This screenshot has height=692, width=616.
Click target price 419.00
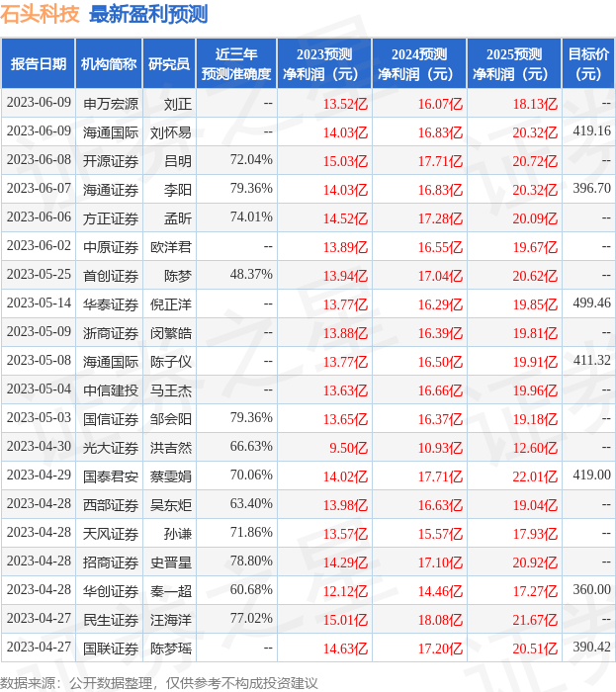[x=591, y=476]
